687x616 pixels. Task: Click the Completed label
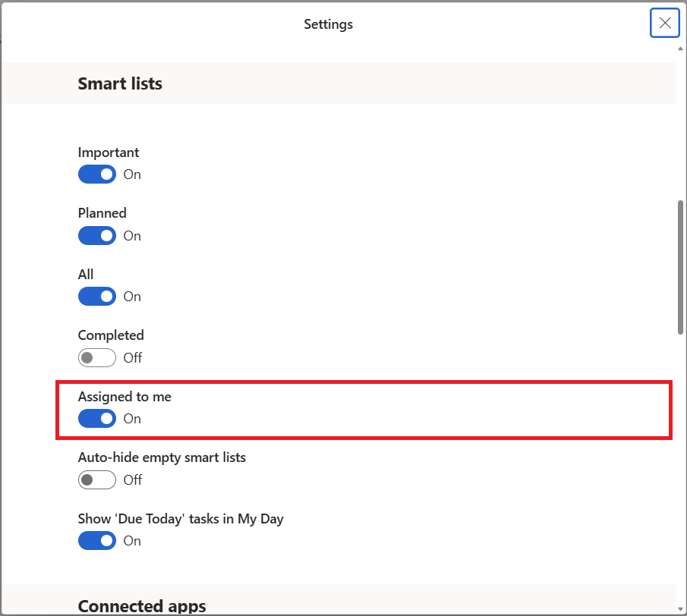[111, 335]
